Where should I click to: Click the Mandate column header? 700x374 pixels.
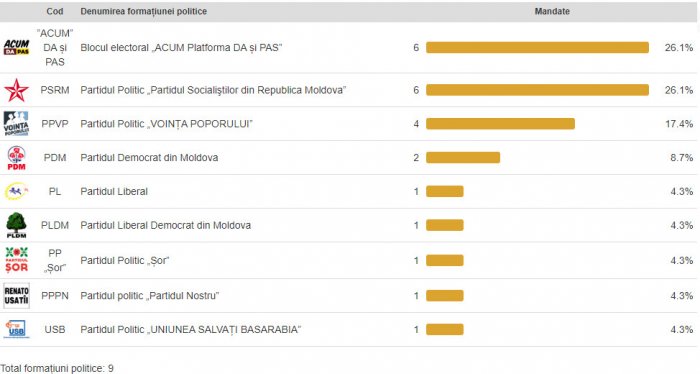click(x=552, y=11)
